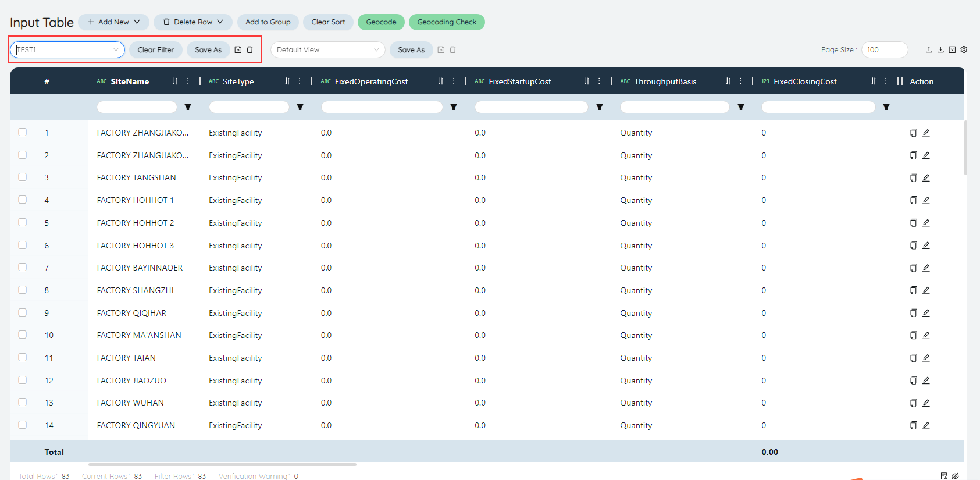Click the delete filter trash icon beside TEST1
Screen dimensions: 980x480
pos(250,50)
